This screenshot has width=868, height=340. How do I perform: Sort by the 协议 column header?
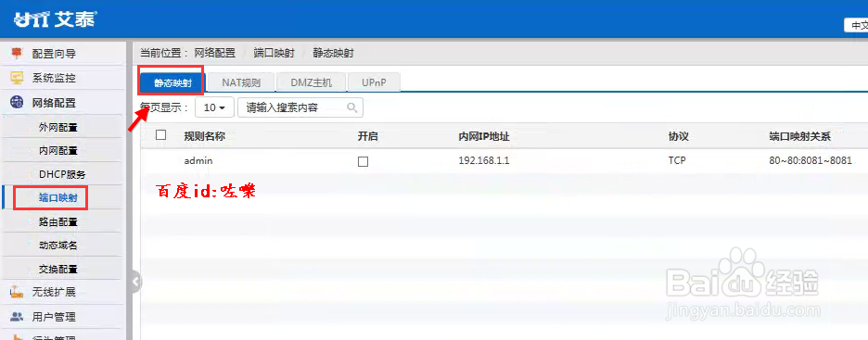tap(678, 136)
